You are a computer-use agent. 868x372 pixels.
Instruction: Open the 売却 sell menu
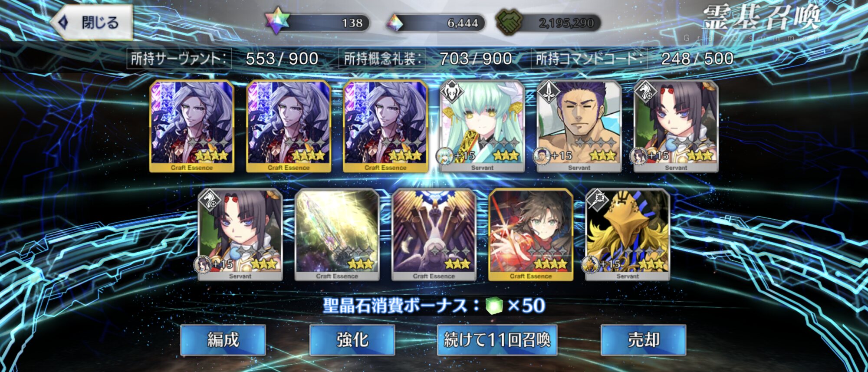tap(643, 340)
